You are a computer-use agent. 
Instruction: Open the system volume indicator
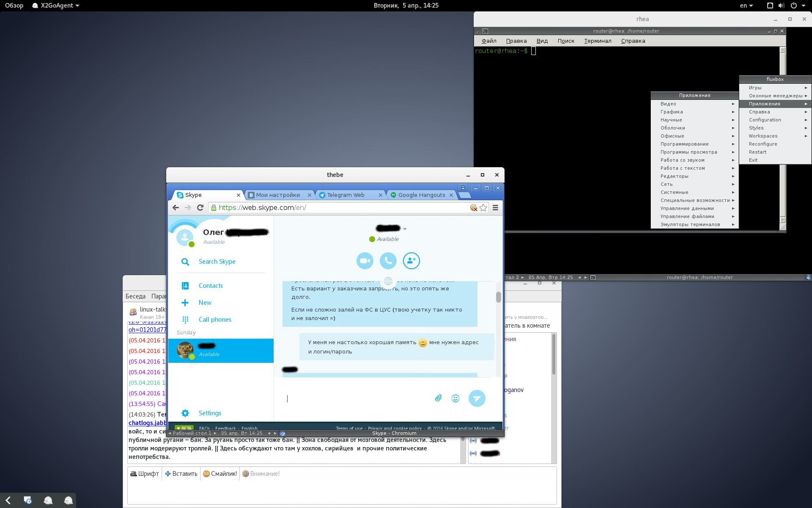[x=782, y=6]
